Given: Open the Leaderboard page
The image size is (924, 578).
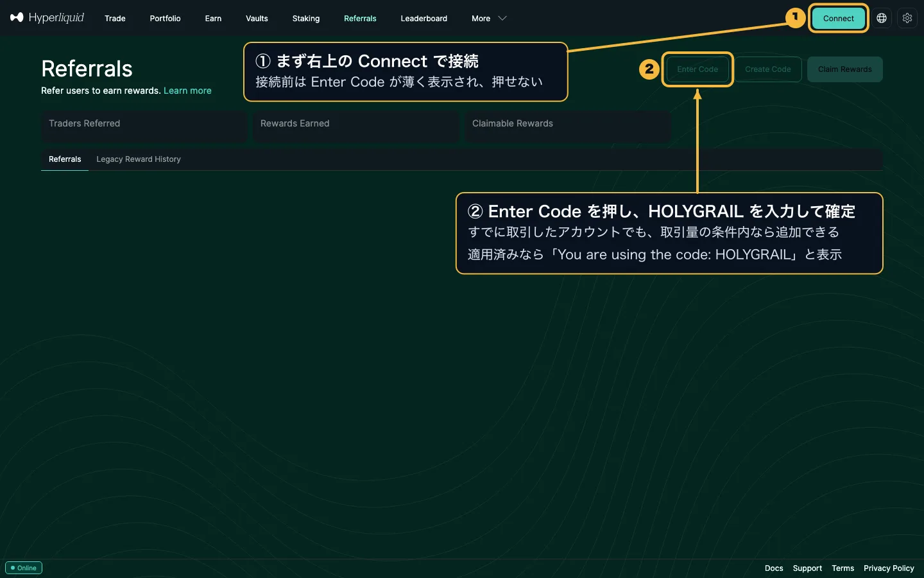Looking at the screenshot, I should click(x=424, y=19).
